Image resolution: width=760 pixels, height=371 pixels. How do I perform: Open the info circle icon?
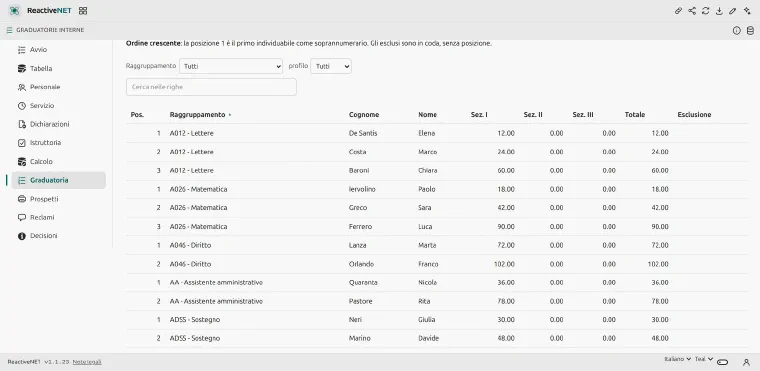(x=737, y=31)
